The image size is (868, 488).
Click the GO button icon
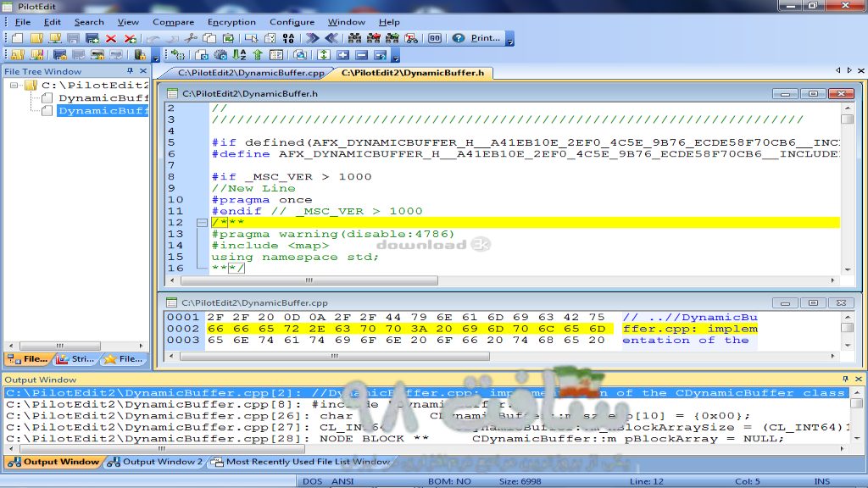coord(435,38)
